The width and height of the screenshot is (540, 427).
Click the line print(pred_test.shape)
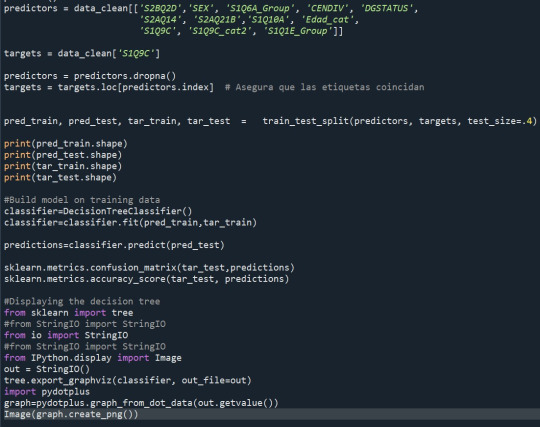point(63,155)
